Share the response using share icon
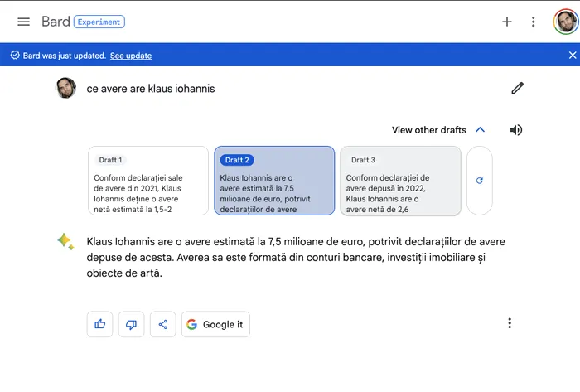580x392 pixels. pos(162,324)
